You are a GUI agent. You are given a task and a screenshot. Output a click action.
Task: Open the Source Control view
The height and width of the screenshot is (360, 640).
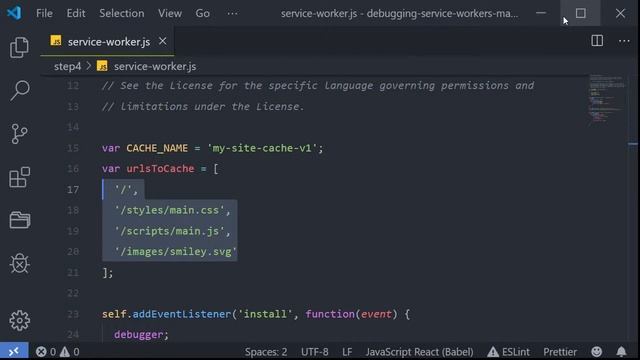tap(19, 134)
